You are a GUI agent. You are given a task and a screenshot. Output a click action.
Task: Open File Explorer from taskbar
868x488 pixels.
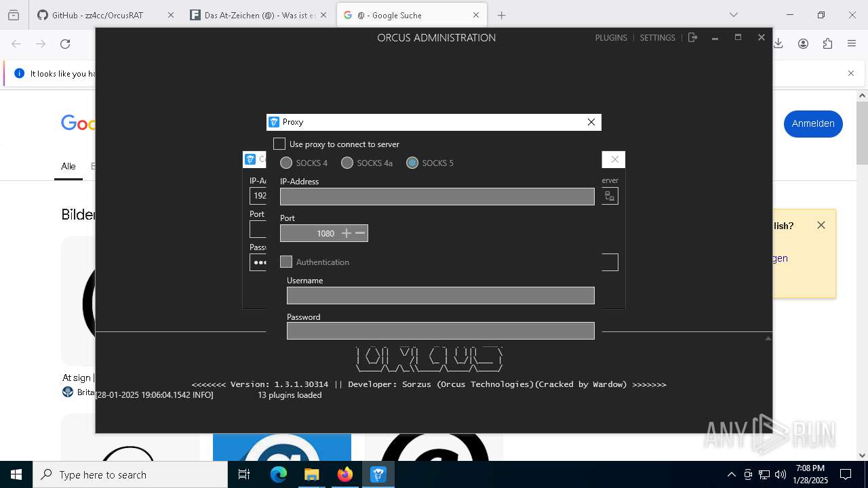click(x=311, y=474)
